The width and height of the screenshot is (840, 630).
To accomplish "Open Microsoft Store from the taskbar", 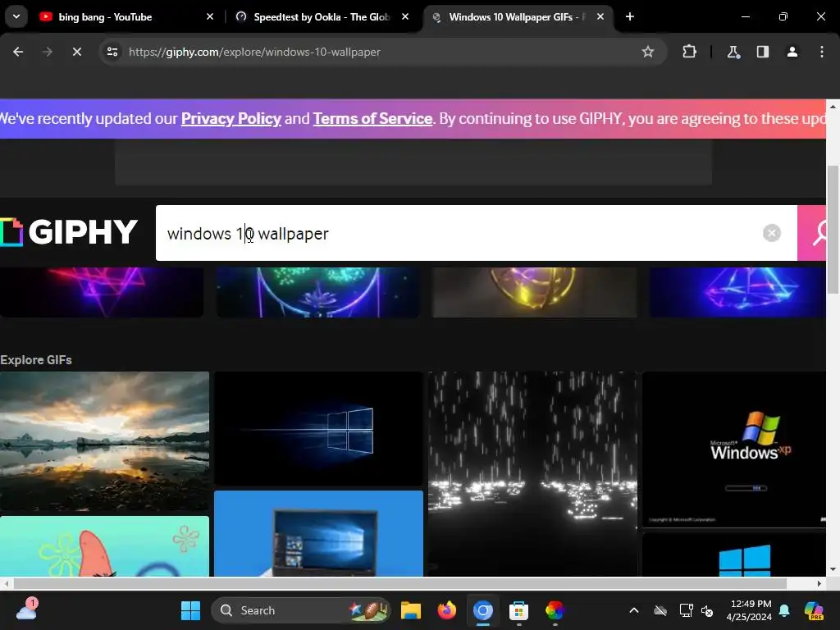I will [x=518, y=610].
